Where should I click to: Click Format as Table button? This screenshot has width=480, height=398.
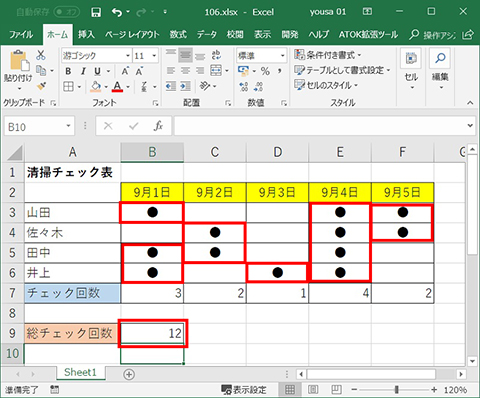pos(342,70)
